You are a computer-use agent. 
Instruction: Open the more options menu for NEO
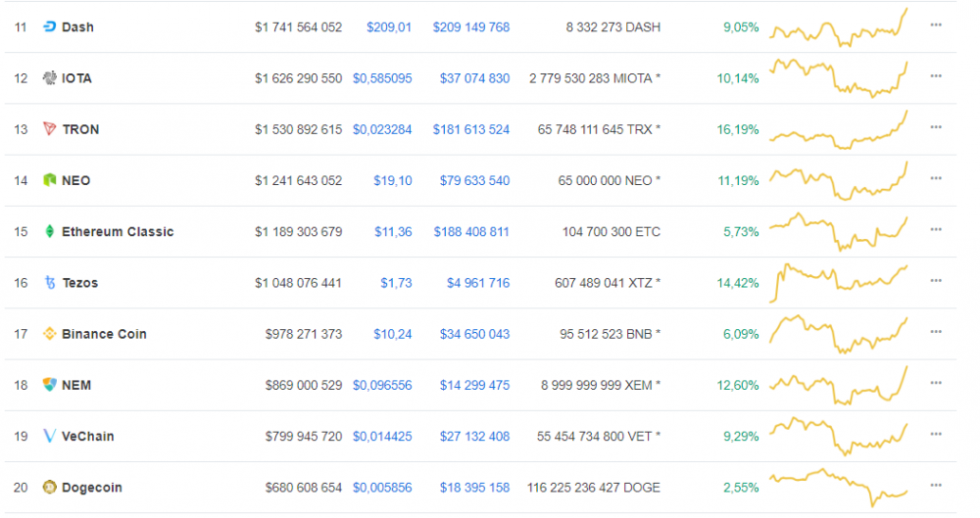936,179
